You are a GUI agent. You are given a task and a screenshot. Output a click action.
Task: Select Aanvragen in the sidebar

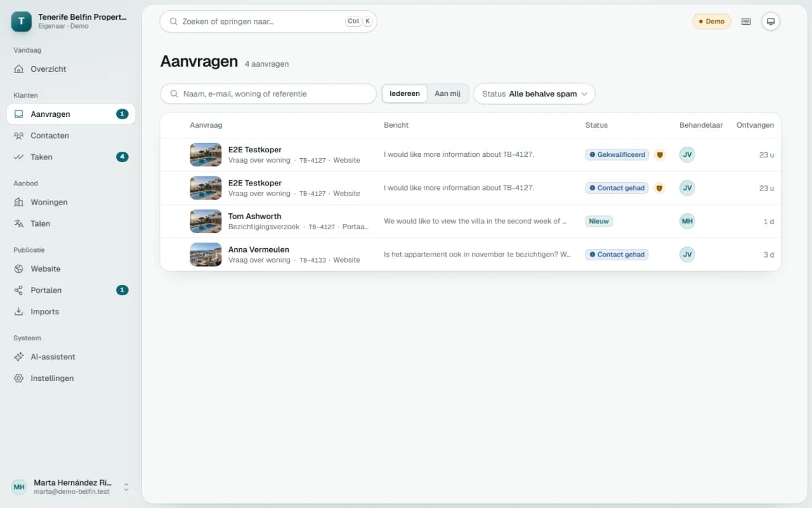(x=71, y=114)
